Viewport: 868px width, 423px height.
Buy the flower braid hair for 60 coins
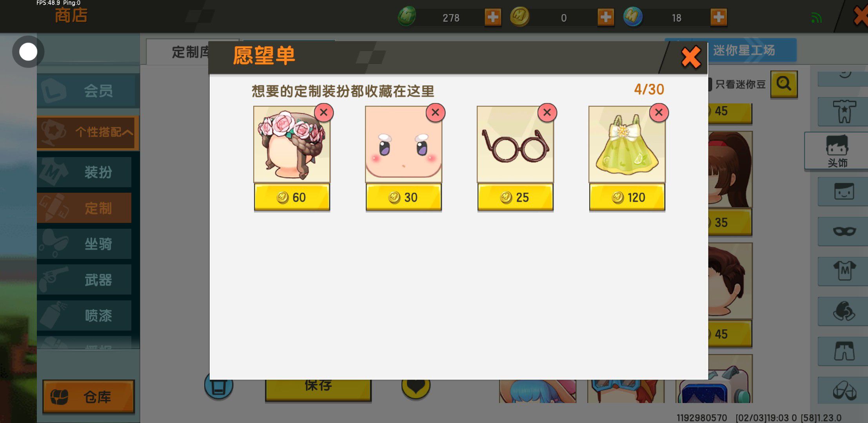292,197
